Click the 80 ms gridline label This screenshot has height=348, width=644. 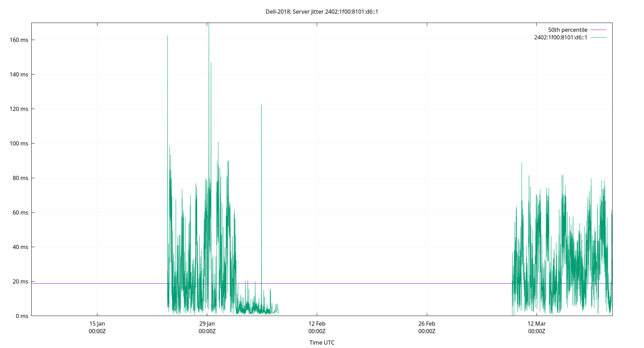(x=21, y=178)
